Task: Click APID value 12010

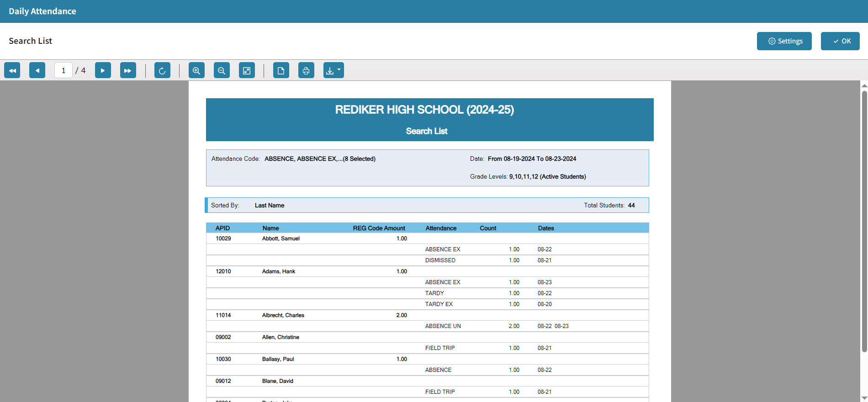Action: pyautogui.click(x=223, y=271)
